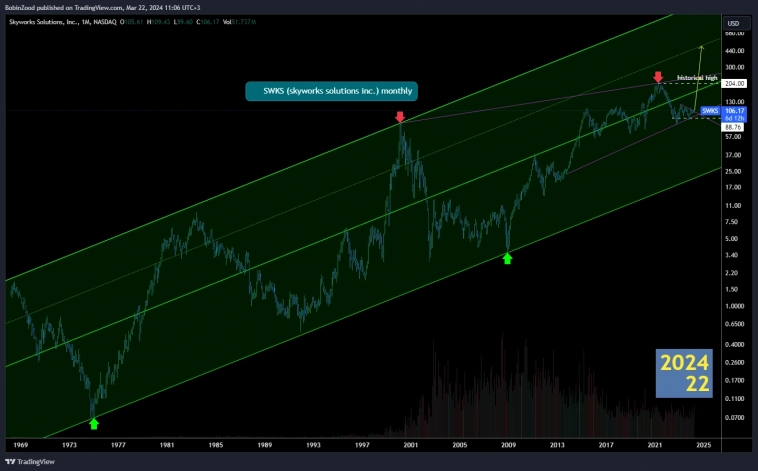Image resolution: width=758 pixels, height=471 pixels.
Task: Click the 11.00 price axis label
Action: tap(733, 206)
